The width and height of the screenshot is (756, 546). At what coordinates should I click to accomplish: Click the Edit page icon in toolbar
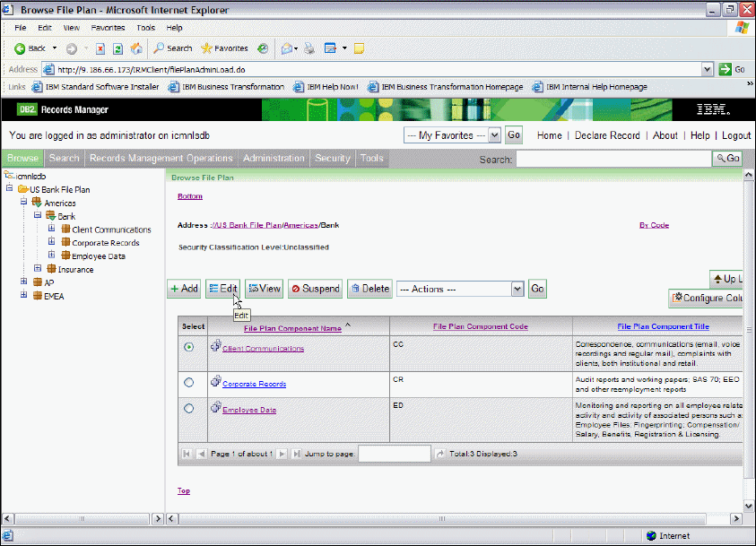(x=330, y=48)
